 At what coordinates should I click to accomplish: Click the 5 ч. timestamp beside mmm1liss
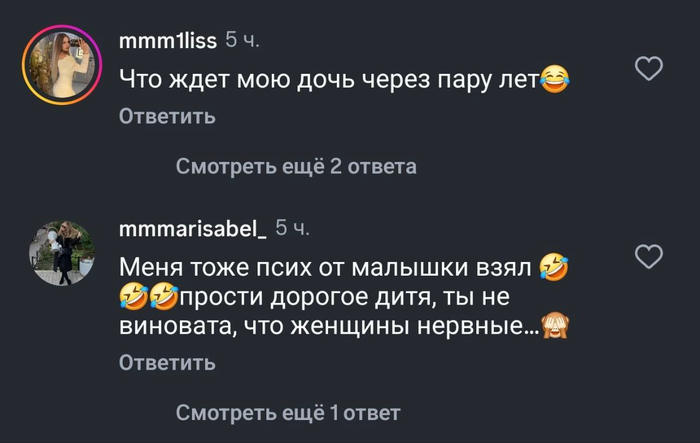tap(244, 41)
